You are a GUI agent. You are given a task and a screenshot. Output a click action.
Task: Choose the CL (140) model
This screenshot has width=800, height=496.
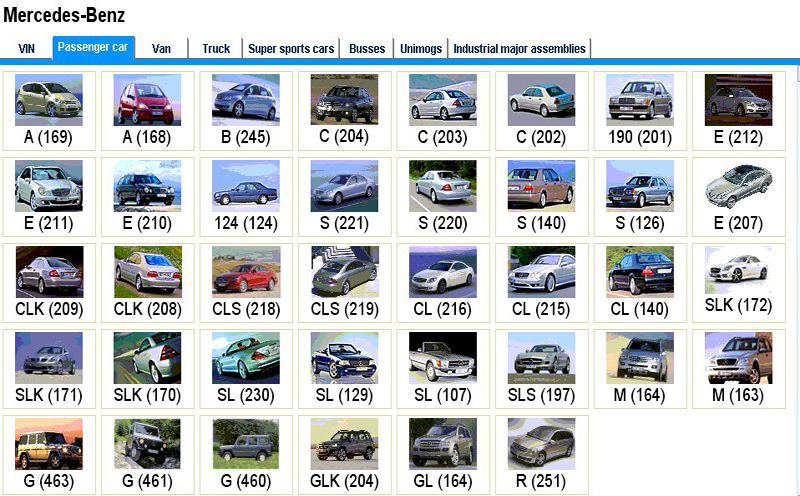click(640, 283)
